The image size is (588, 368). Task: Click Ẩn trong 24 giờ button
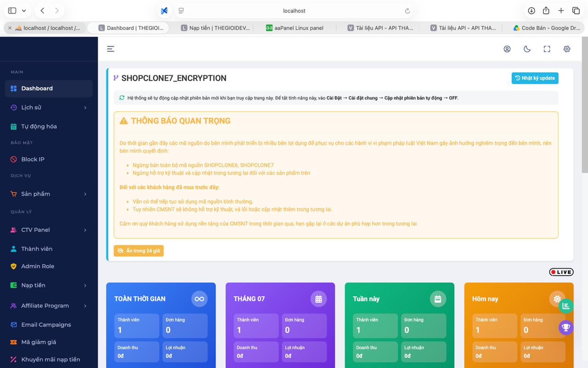[x=139, y=251]
